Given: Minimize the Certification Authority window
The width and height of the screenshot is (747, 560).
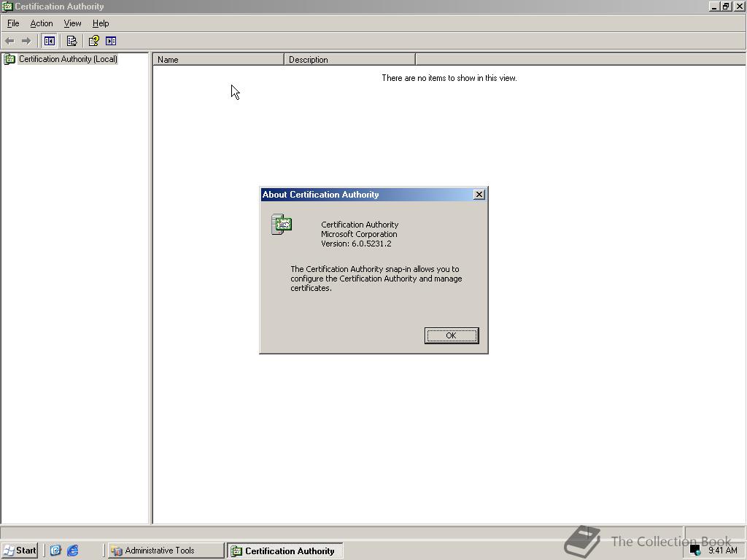Looking at the screenshot, I should (x=715, y=6).
